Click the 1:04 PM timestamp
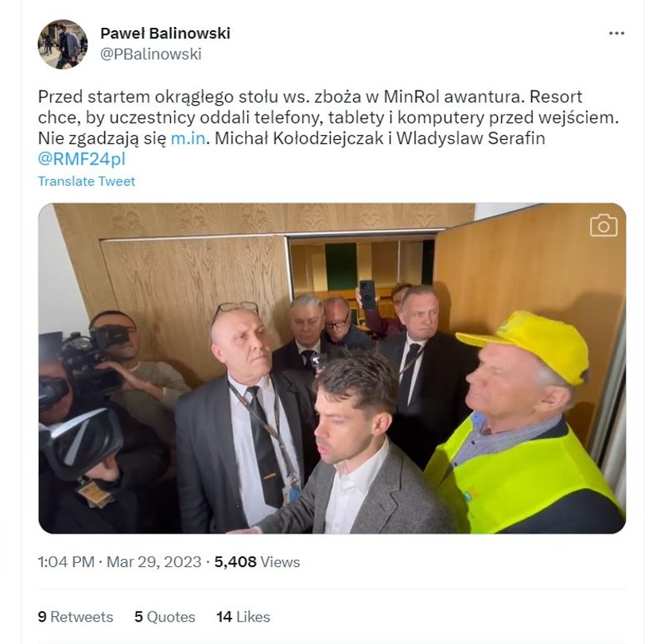This screenshot has height=644, width=668. (x=66, y=562)
